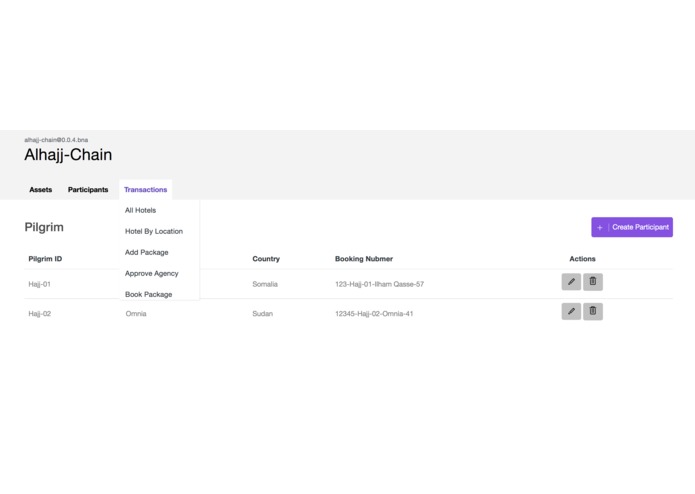Viewport: 695px width, 494px height.
Task: Edit the Hajj-02 pilgrim with pencil icon
Action: [571, 311]
